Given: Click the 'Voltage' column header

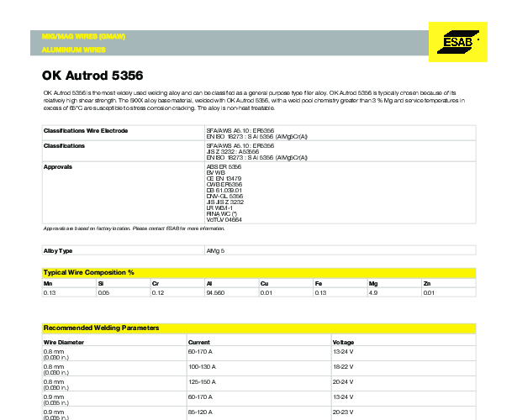Looking at the screenshot, I should [x=343, y=343].
